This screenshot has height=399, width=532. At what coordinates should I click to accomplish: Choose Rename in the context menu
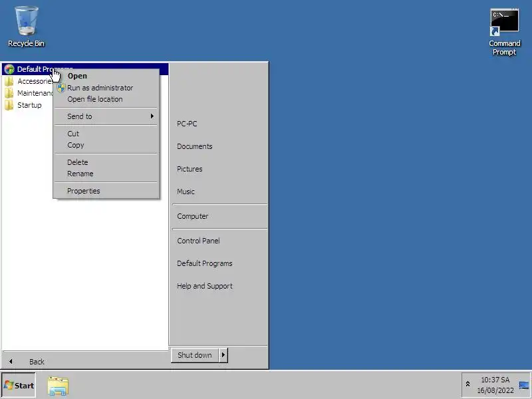pyautogui.click(x=106, y=174)
